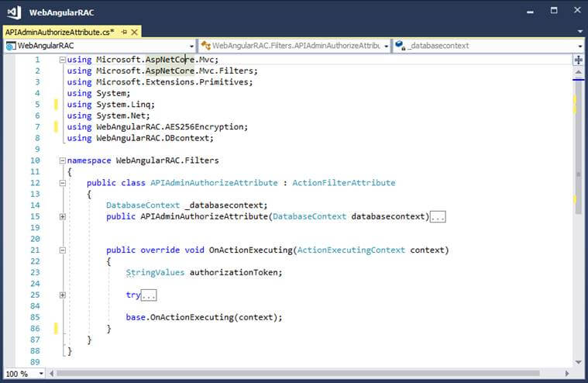This screenshot has height=383, width=588.
Task: Pin the APIAdminAuthorizeAttribute.cs tab
Action: pyautogui.click(x=124, y=33)
